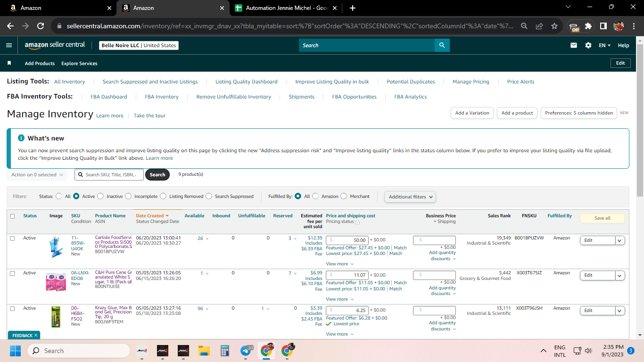Show hidden system tray icons
Image resolution: width=644 pixels, height=362 pixels.
click(x=544, y=351)
